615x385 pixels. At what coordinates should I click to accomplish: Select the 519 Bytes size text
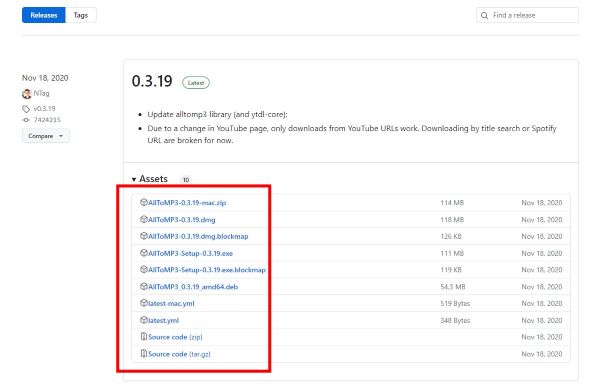pos(455,303)
